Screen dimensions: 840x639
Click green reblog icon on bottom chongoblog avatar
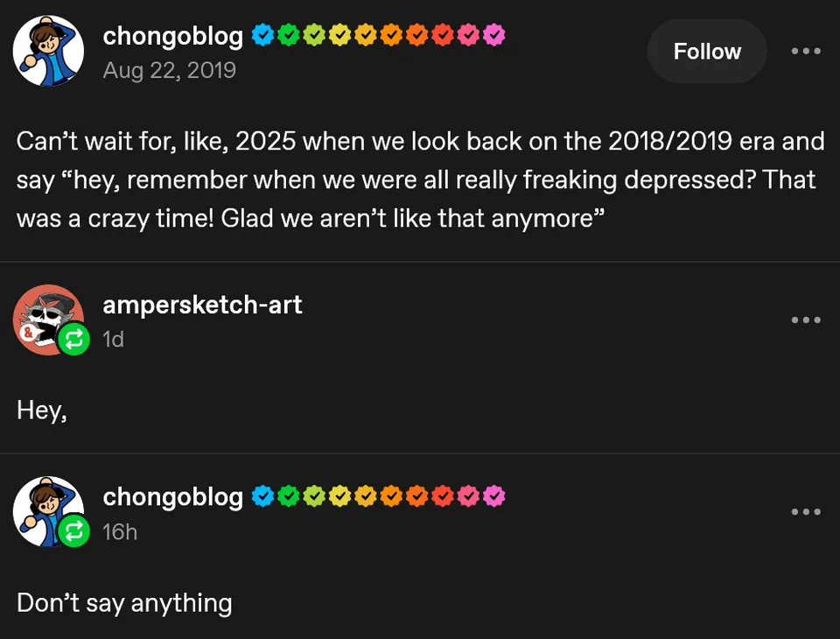pos(73,531)
